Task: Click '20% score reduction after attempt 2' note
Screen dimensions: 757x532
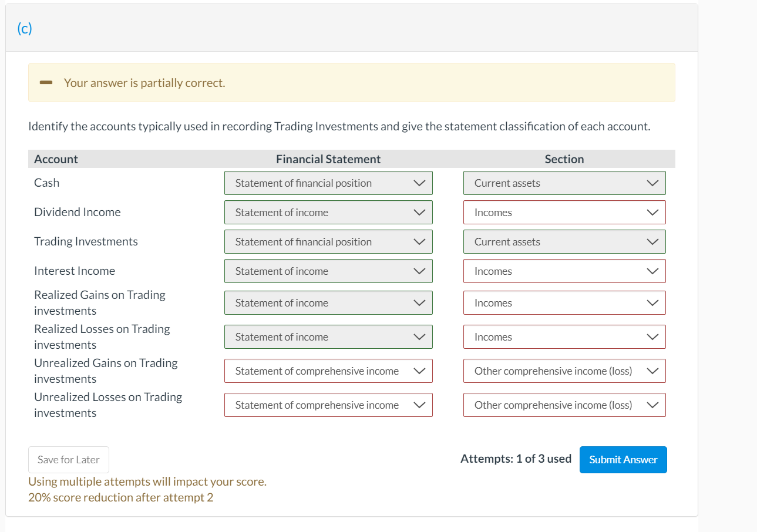Action: (121, 497)
